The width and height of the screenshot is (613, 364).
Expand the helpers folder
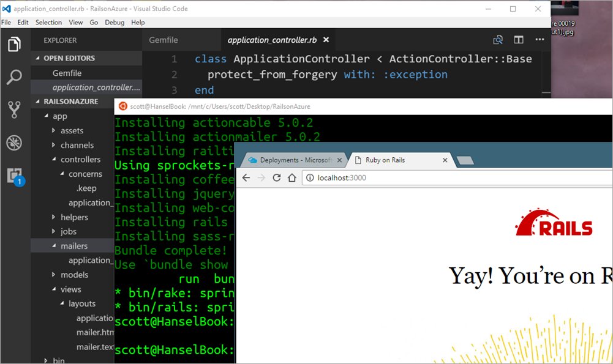tap(53, 217)
